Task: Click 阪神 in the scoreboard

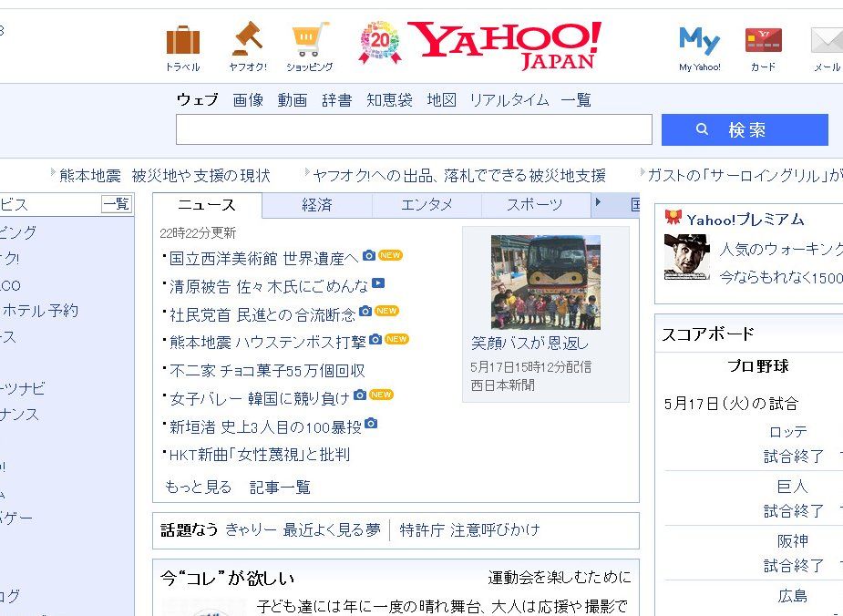Action: (793, 540)
